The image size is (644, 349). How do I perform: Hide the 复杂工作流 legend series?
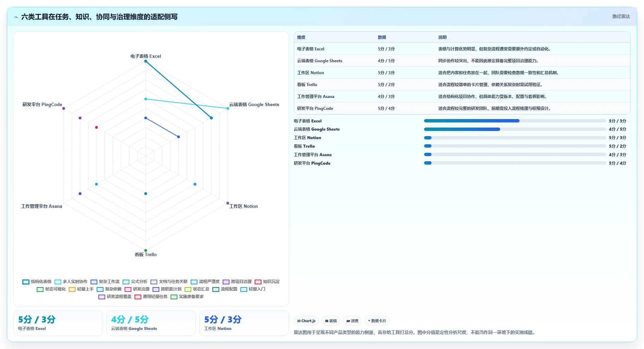[105, 282]
